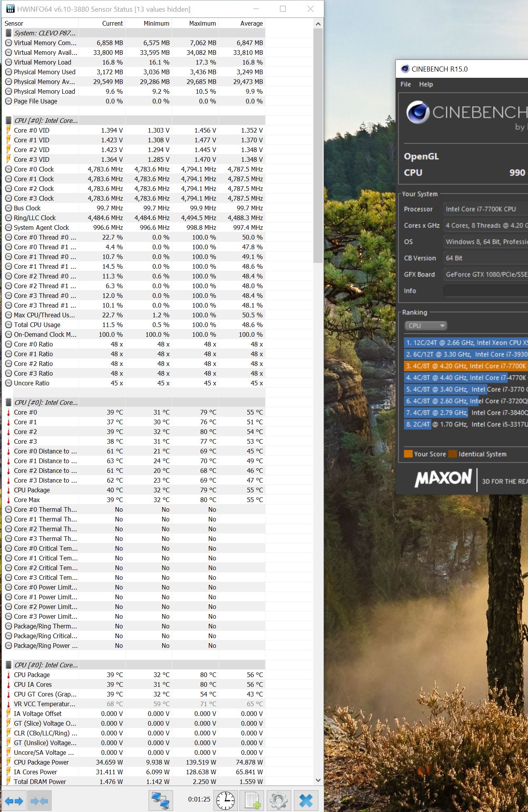
Task: Click the expand columns double-arrow button
Action: [x=14, y=801]
